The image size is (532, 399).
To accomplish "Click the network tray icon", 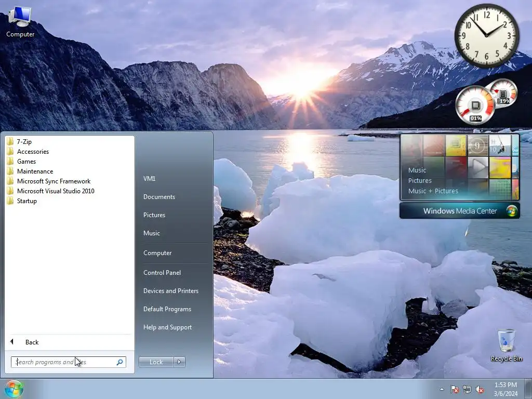I will [467, 389].
